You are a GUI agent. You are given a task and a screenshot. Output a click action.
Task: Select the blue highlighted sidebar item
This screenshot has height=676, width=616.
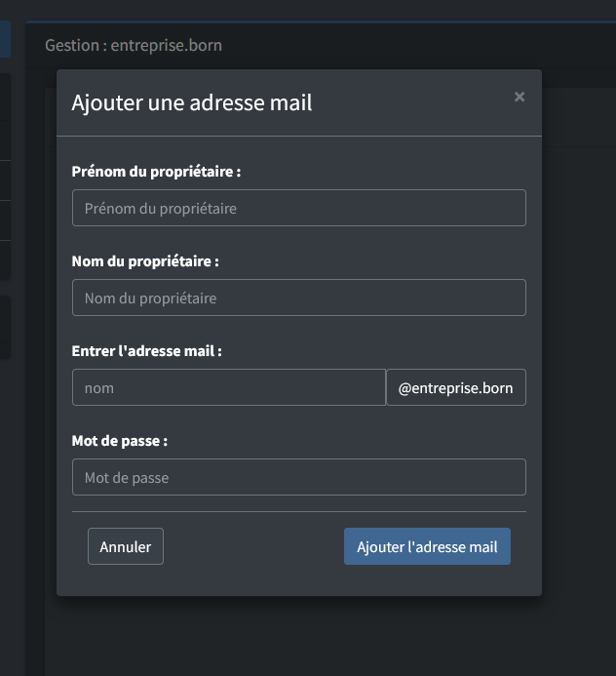click(x=5, y=40)
